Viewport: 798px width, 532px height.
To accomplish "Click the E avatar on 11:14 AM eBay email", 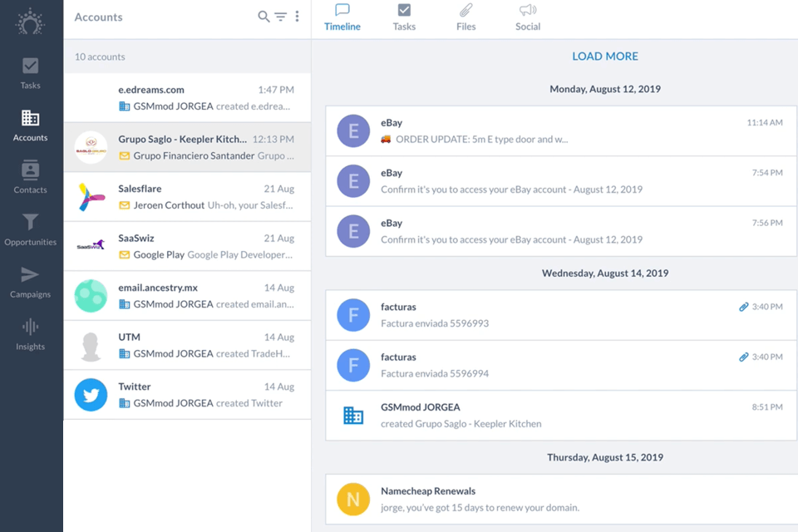I will [x=353, y=131].
